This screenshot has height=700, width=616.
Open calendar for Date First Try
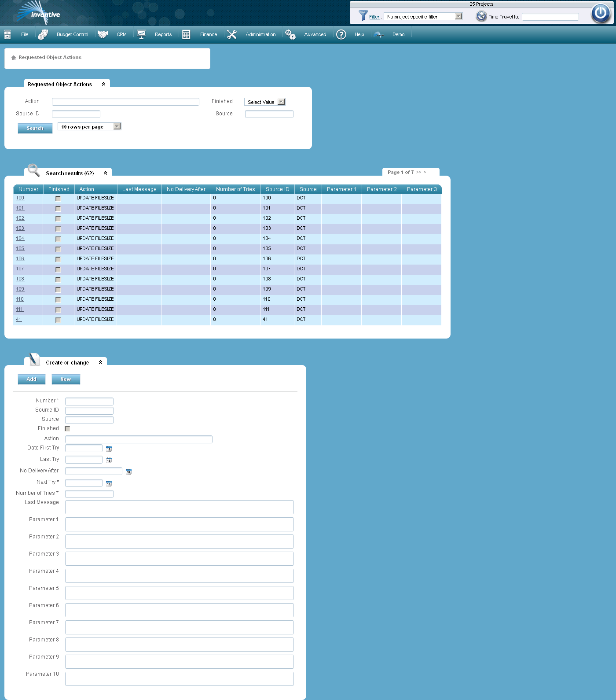[x=109, y=449]
